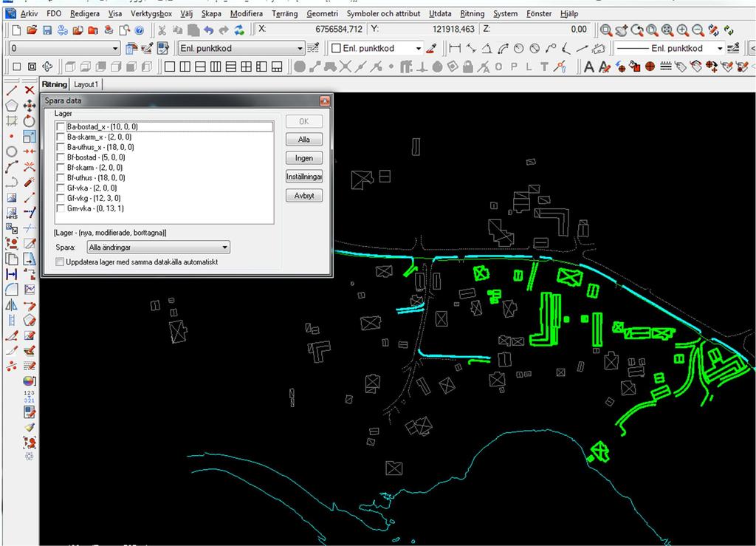
Task: Zoom out with the minus magnifier
Action: [698, 30]
